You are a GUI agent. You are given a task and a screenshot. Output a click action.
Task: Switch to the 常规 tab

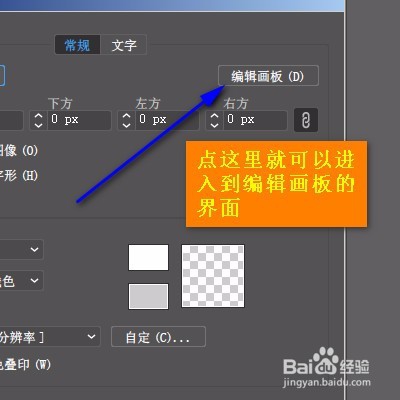(77, 45)
